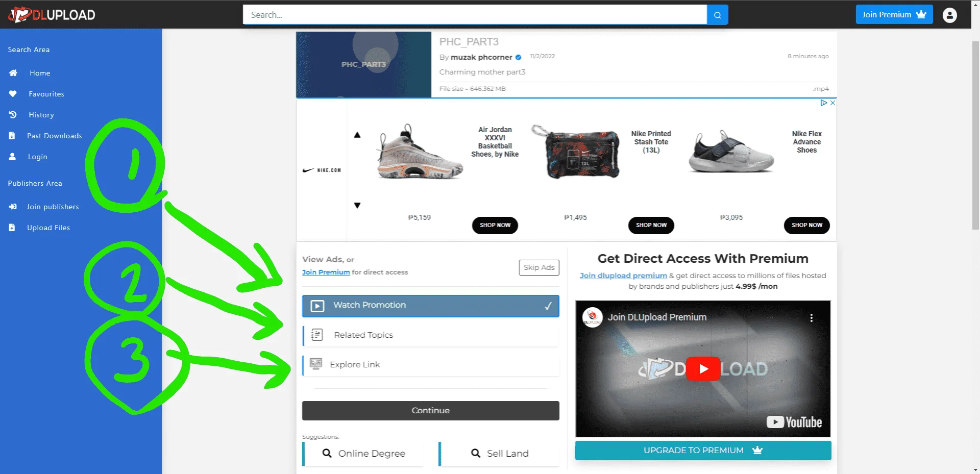Click the Join dlupload premium link
This screenshot has height=474, width=980.
click(x=623, y=276)
